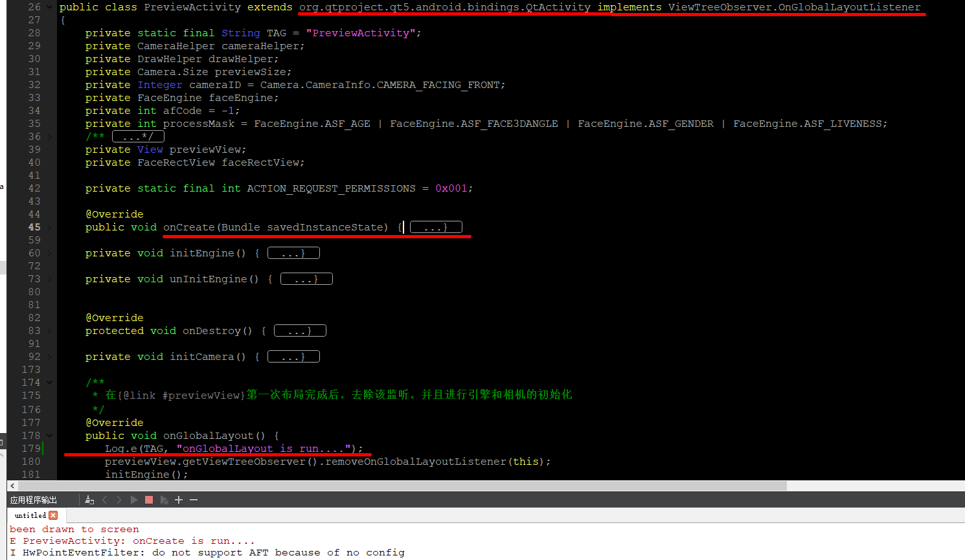This screenshot has height=560, width=965.
Task: Zoom out output with minus icon
Action: pos(193,500)
